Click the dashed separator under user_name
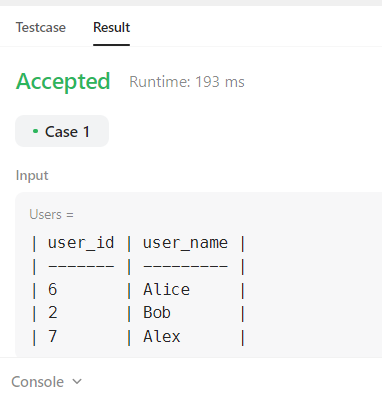Screen dimensions: 382x393 [x=185, y=266]
